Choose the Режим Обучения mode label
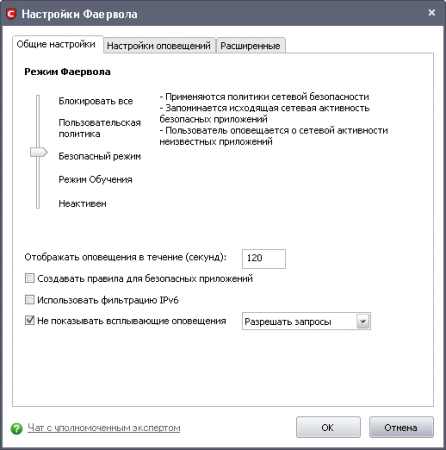446x450 pixels. (x=95, y=179)
